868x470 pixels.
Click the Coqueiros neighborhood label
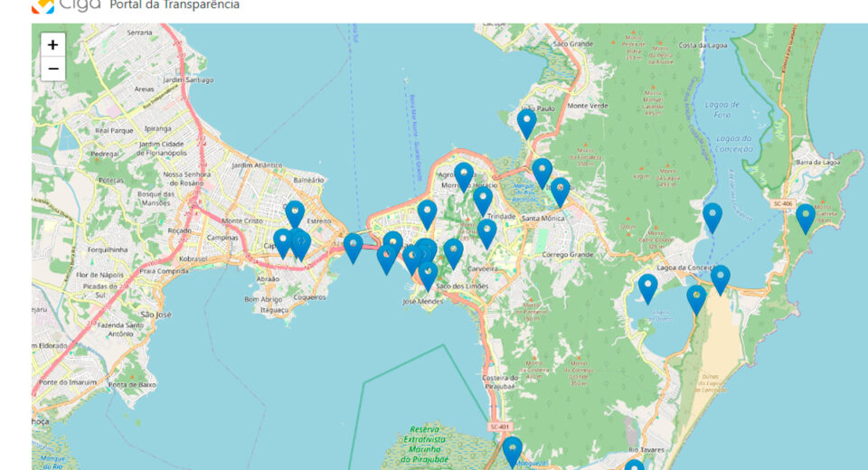click(309, 297)
